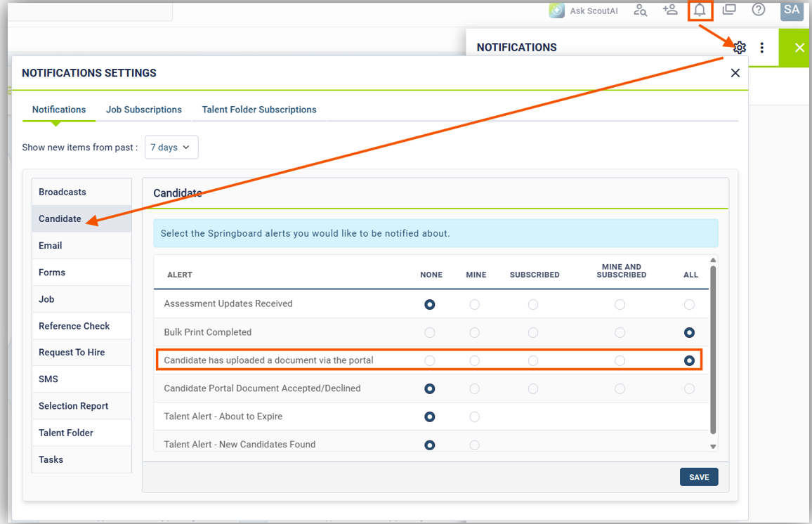This screenshot has width=812, height=524.
Task: Open the candidate search icon
Action: pos(640,10)
